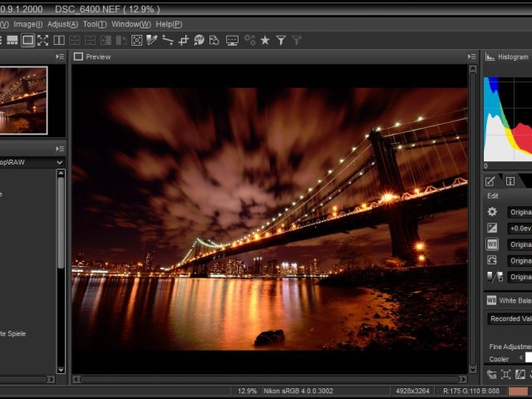532x399 pixels.
Task: Click preview horizontal scrollbar right arrow
Action: click(x=463, y=379)
